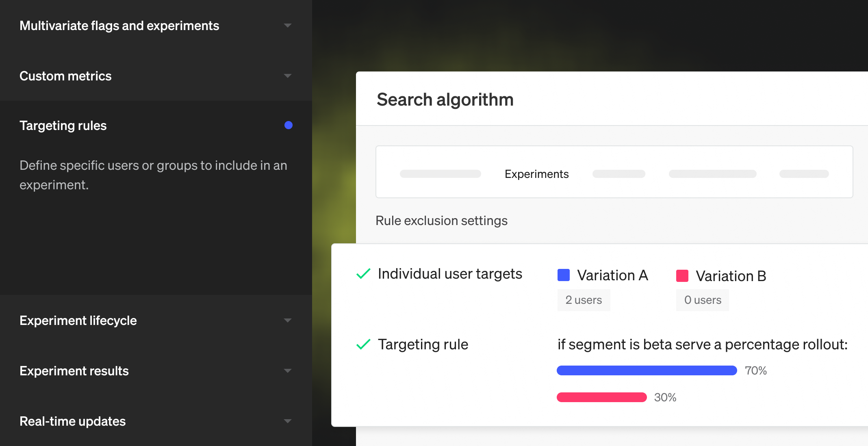The height and width of the screenshot is (446, 868).
Task: Click the blue Variation A color square
Action: (563, 275)
